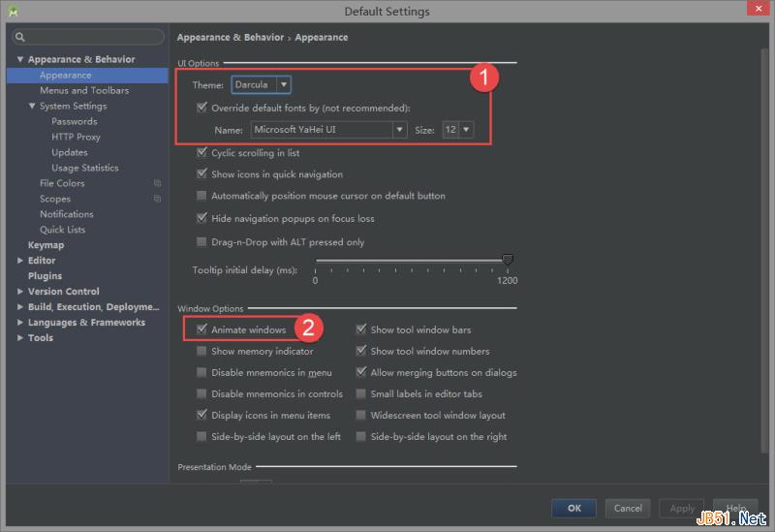
Task: Toggle Show tool window numbers
Action: pyautogui.click(x=361, y=351)
